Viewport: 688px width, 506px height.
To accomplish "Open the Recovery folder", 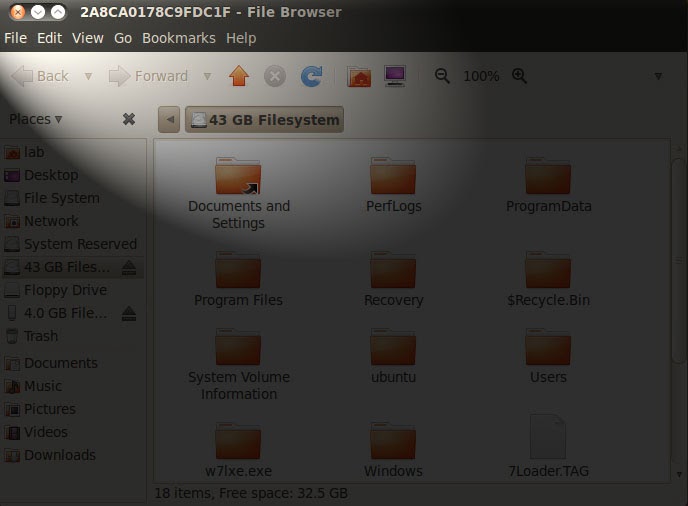I will (394, 279).
